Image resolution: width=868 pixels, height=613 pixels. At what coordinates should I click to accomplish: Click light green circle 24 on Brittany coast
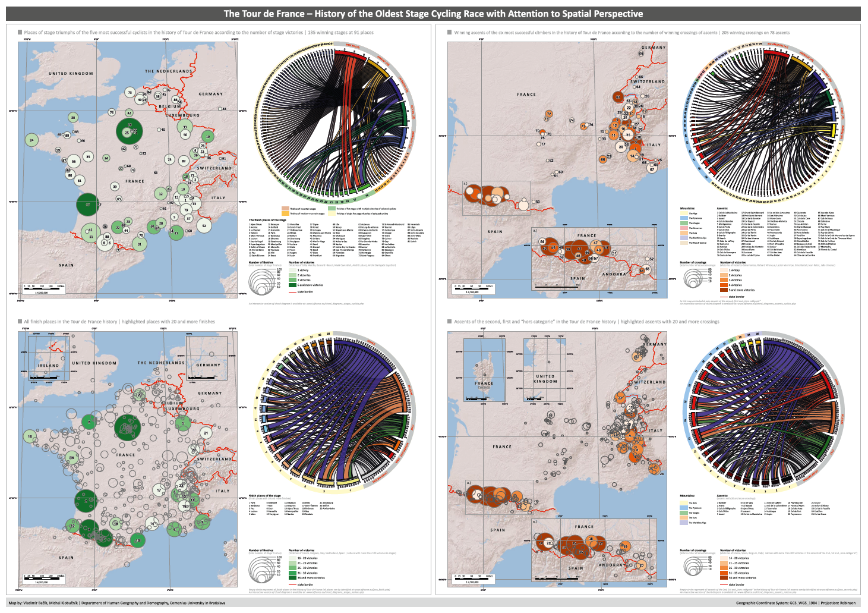(31, 141)
